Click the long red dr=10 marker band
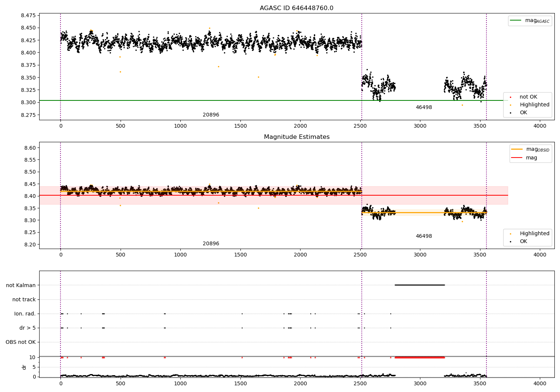The width and height of the screenshot is (560, 392). pos(420,358)
